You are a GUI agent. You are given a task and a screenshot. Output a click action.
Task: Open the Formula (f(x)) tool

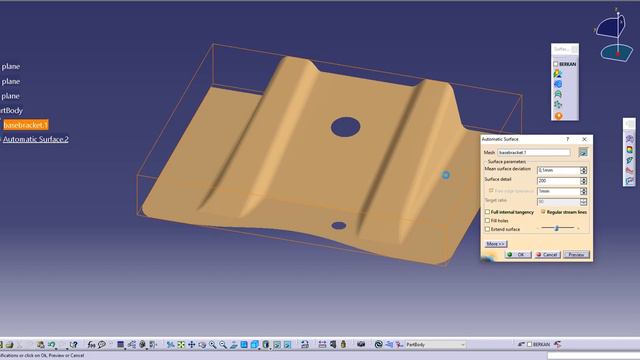tap(91, 345)
